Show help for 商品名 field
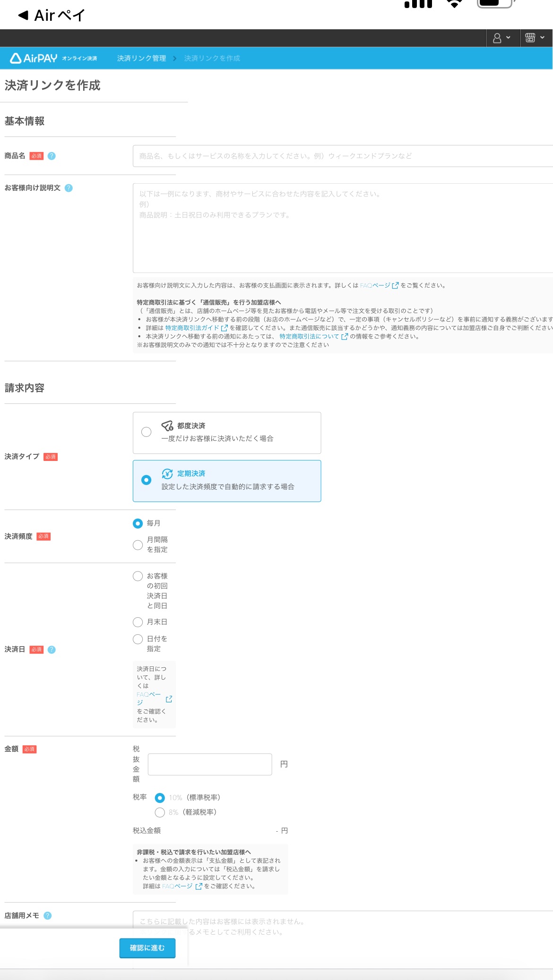The height and width of the screenshot is (980, 553). coord(52,156)
